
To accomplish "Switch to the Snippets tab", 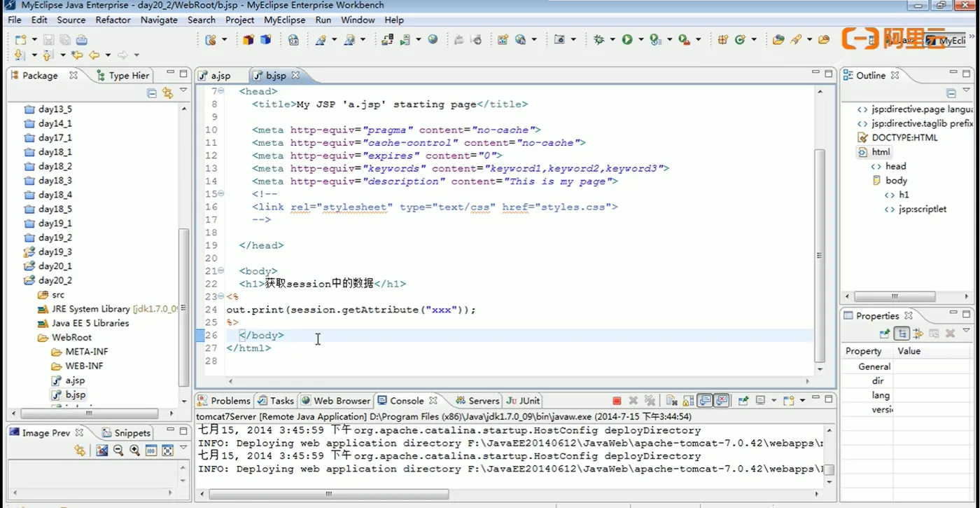I will pos(125,432).
